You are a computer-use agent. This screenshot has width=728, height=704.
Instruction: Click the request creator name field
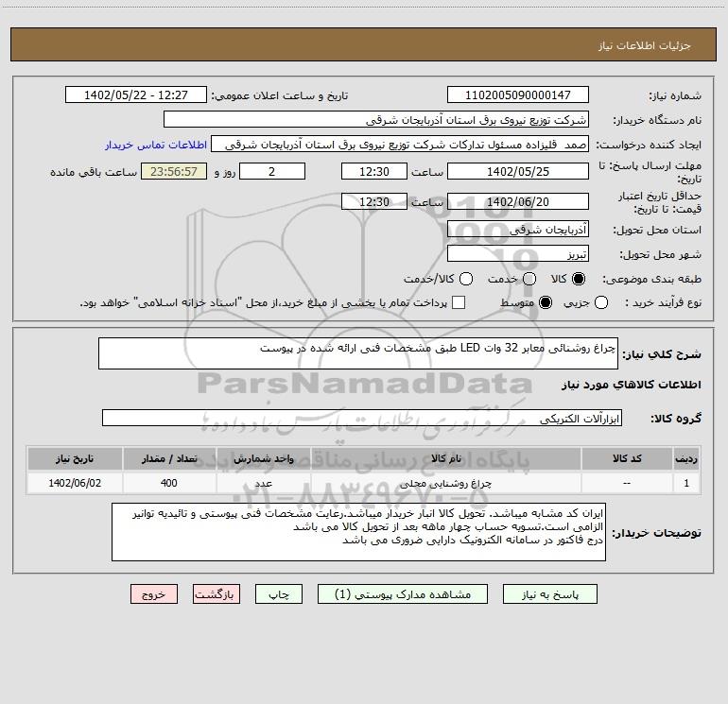click(400, 144)
